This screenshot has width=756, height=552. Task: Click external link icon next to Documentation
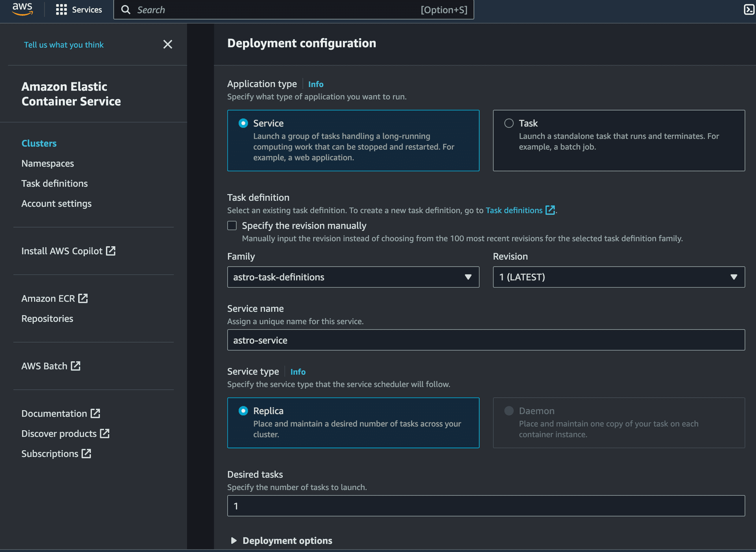(95, 413)
